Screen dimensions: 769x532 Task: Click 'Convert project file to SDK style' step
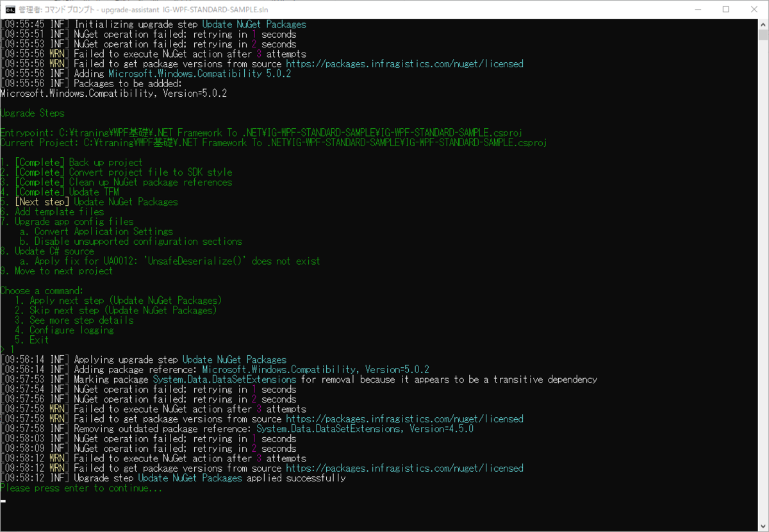coord(151,172)
